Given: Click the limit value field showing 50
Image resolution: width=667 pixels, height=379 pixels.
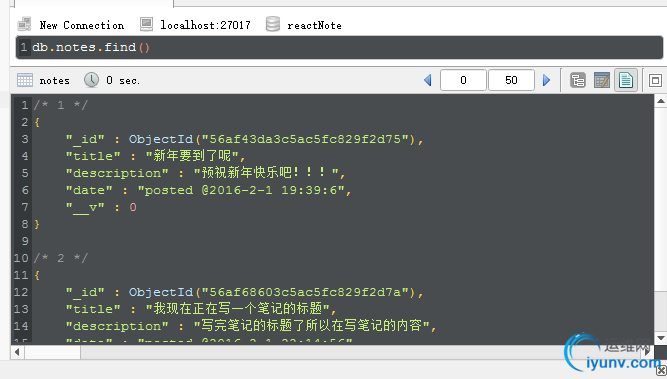Looking at the screenshot, I should point(511,80).
